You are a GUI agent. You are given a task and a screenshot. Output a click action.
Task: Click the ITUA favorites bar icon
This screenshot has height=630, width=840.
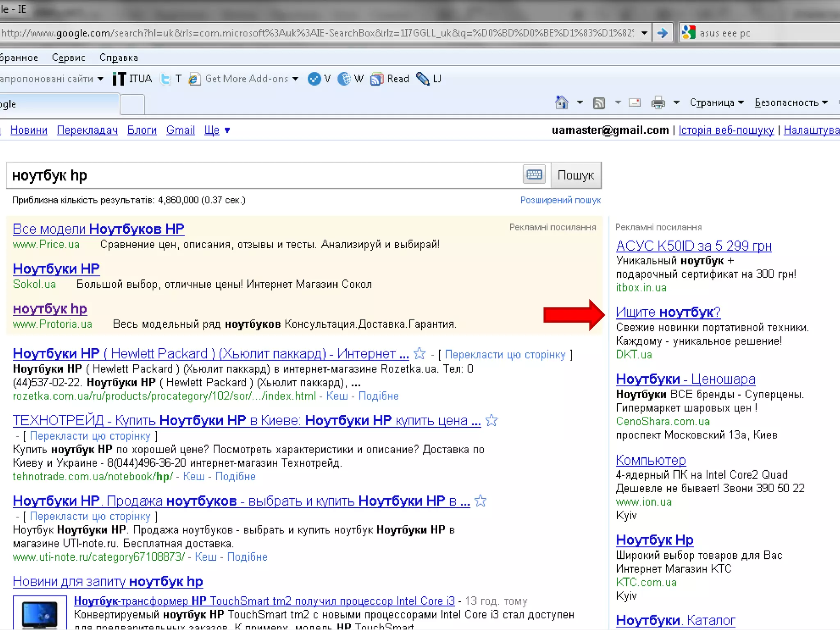(119, 79)
